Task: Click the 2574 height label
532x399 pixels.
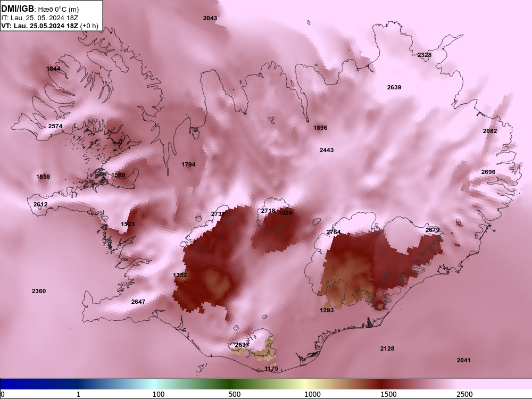Action: point(55,126)
